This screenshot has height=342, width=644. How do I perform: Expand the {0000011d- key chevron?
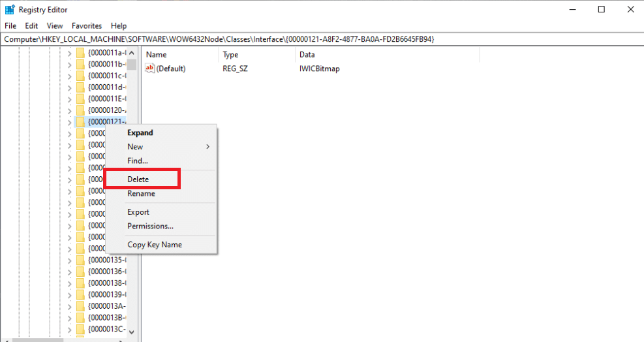tap(69, 87)
